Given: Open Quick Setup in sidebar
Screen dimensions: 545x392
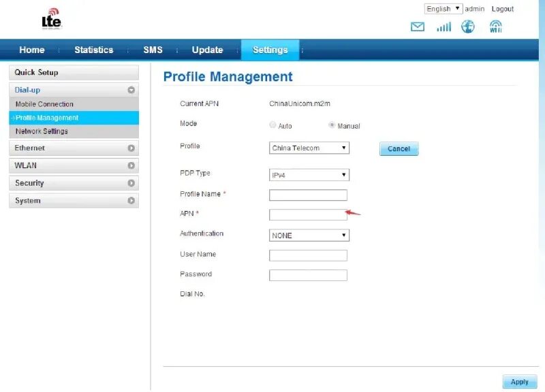Looking at the screenshot, I should 74,73.
